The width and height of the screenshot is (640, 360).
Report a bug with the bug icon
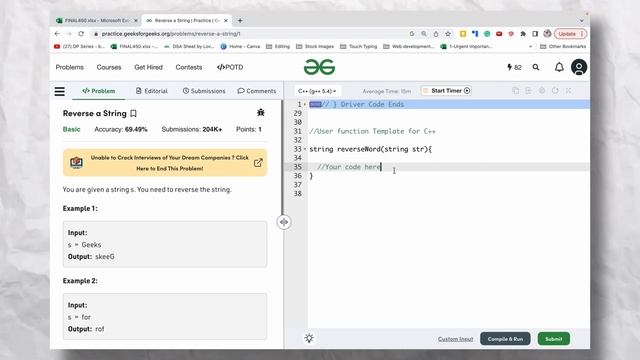[261, 112]
